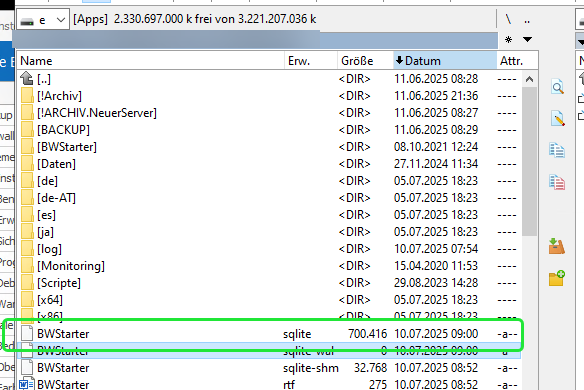Click the pack files box icon
Viewport: 584px width, 390px height.
557,246
